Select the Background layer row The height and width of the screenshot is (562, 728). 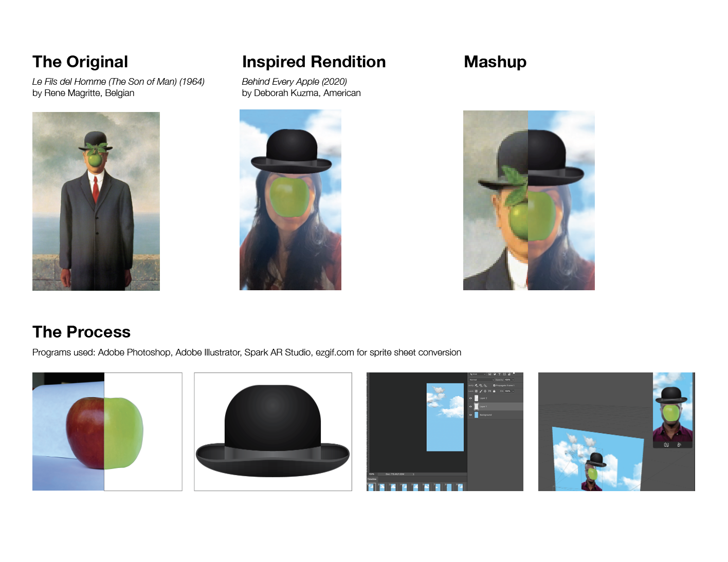[495, 415]
